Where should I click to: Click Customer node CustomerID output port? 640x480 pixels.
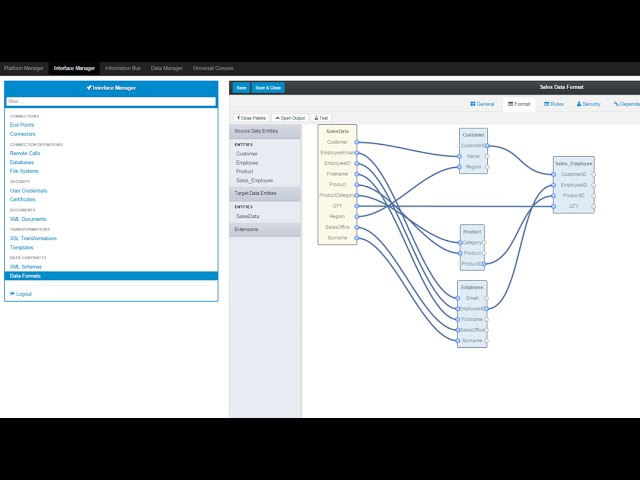[x=487, y=146]
